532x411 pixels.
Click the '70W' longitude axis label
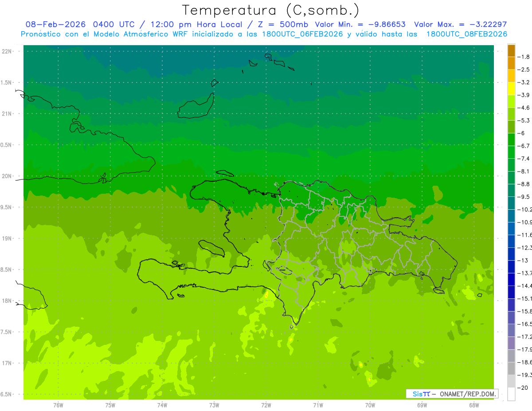pos(370,405)
